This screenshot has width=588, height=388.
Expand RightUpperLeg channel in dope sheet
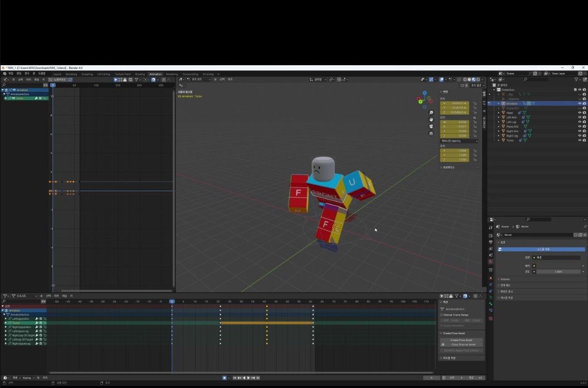tap(6, 343)
